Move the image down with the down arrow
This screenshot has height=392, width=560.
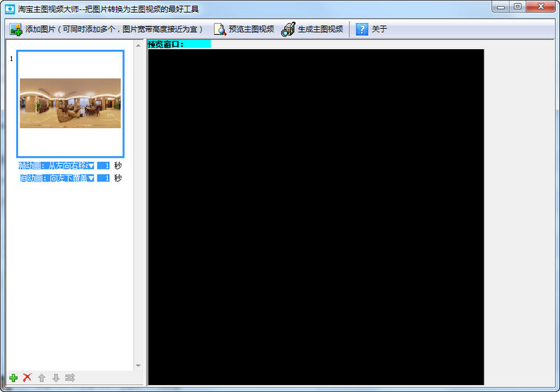pos(56,378)
